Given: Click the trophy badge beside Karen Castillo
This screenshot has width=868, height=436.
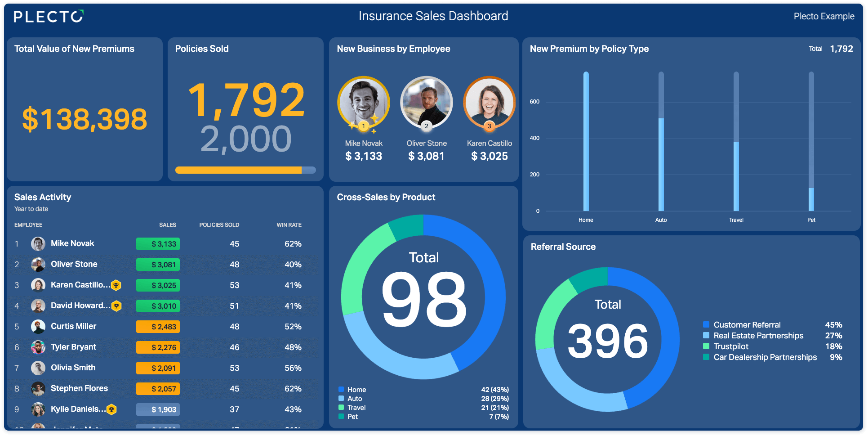Looking at the screenshot, I should click(x=116, y=285).
